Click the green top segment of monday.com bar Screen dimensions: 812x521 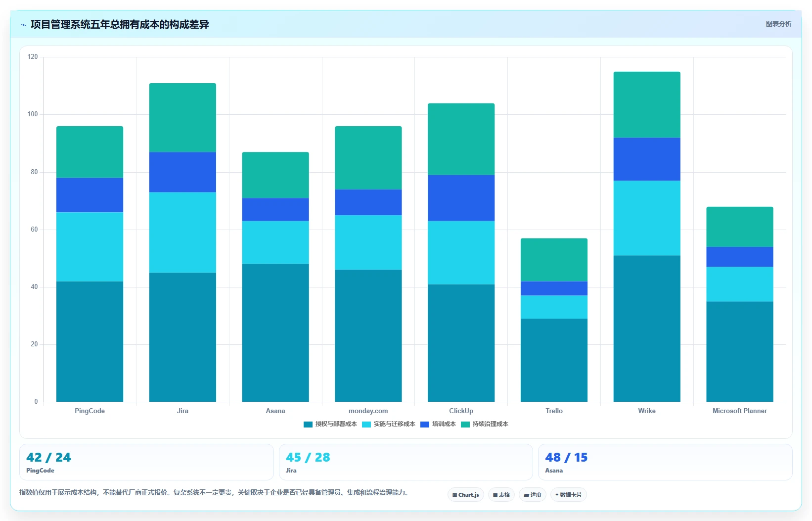(368, 158)
